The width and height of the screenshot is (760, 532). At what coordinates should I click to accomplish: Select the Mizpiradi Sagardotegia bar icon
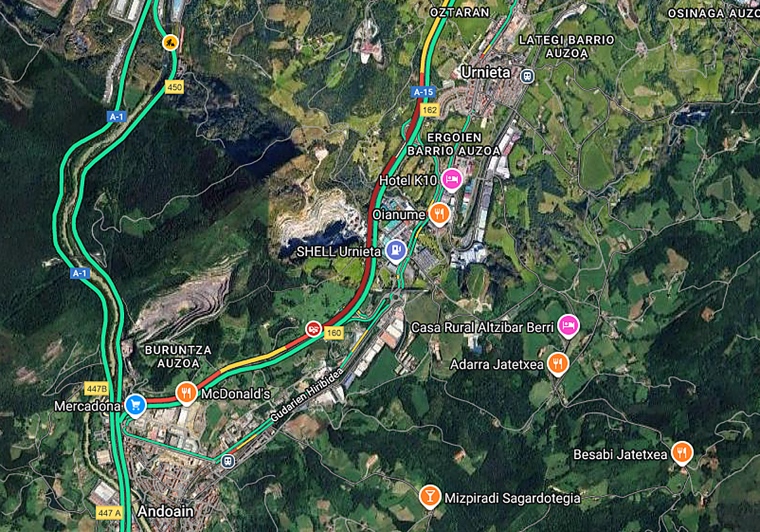[x=430, y=497]
